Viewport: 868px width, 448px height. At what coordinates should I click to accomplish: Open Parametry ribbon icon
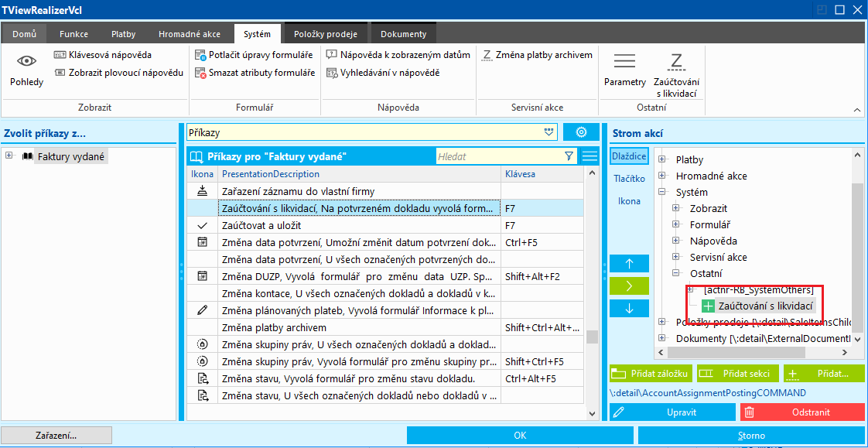[x=624, y=61]
